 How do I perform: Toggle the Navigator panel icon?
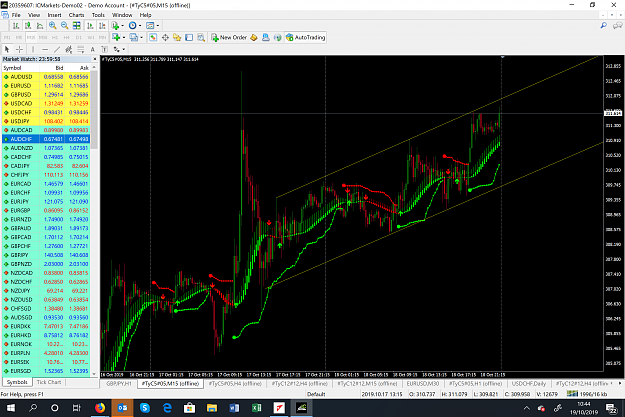[x=177, y=37]
